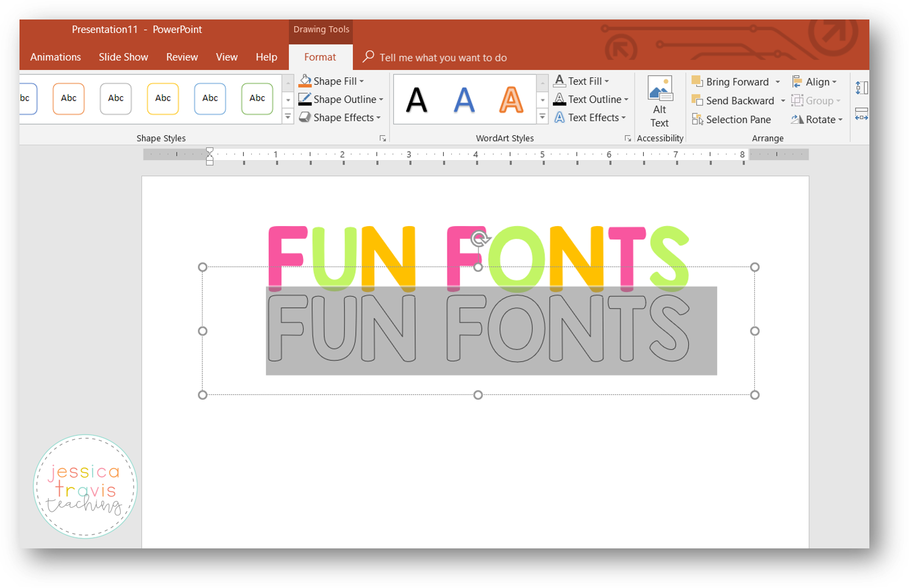This screenshot has height=588, width=909.
Task: Apply the blue-outlined Abc shape style
Action: click(210, 99)
